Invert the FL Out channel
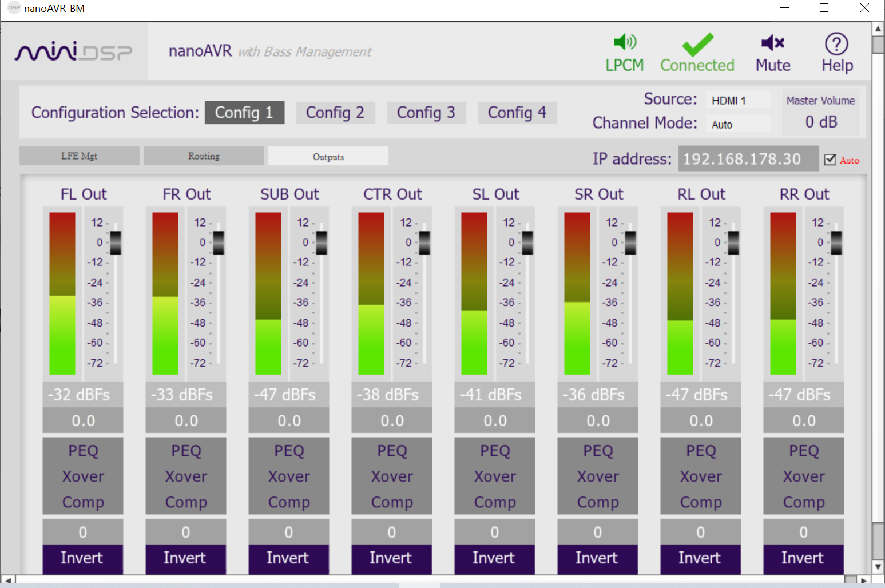The width and height of the screenshot is (885, 588). 82,558
